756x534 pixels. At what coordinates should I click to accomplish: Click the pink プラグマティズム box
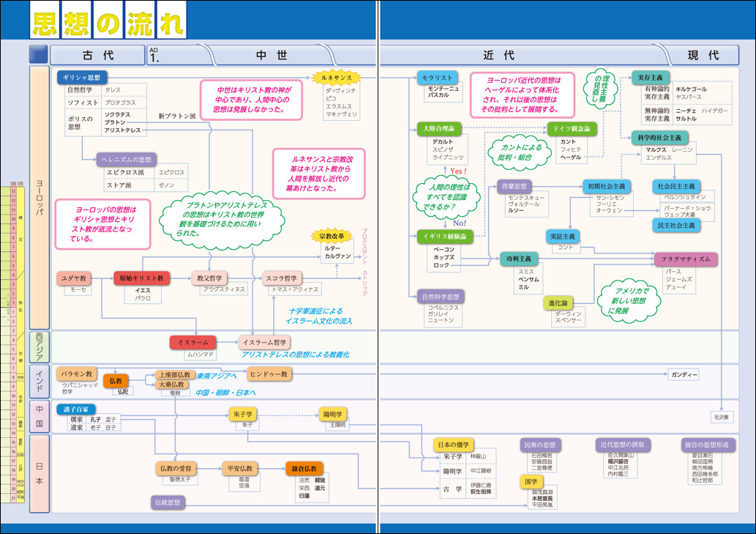point(685,259)
